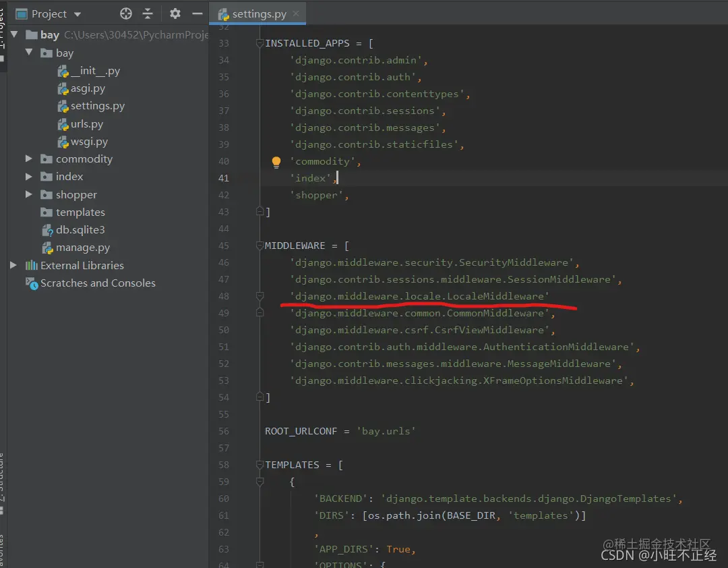This screenshot has height=568, width=728.
Task: Click the locate-in-project target icon
Action: click(x=126, y=13)
